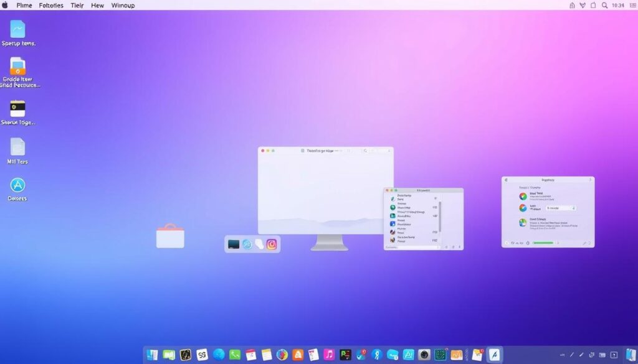Click the third app entry in right panel

(x=523, y=222)
